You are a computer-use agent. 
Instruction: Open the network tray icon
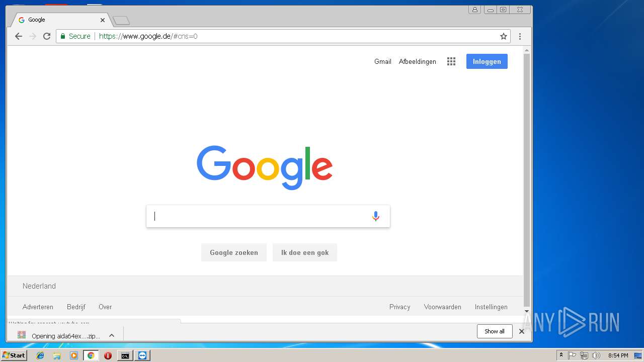coord(584,355)
